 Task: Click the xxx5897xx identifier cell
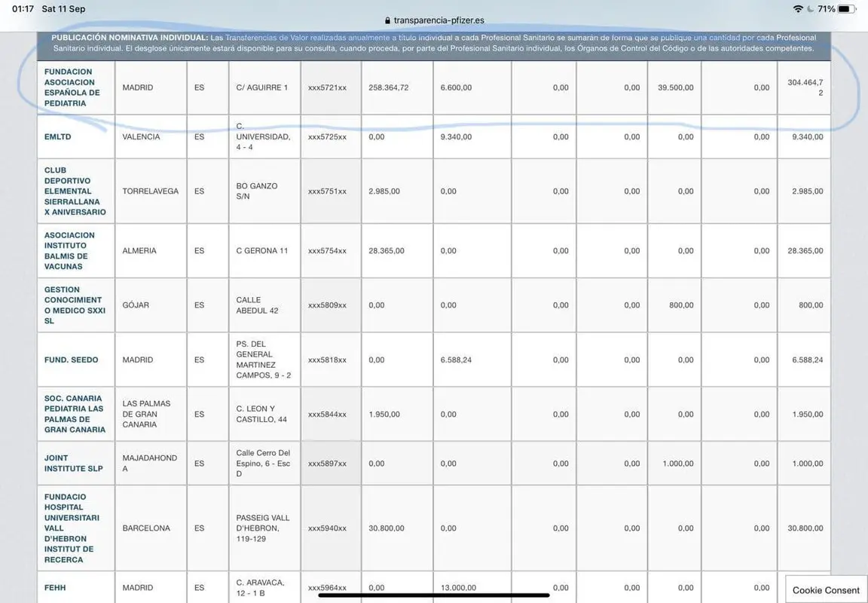[331, 464]
